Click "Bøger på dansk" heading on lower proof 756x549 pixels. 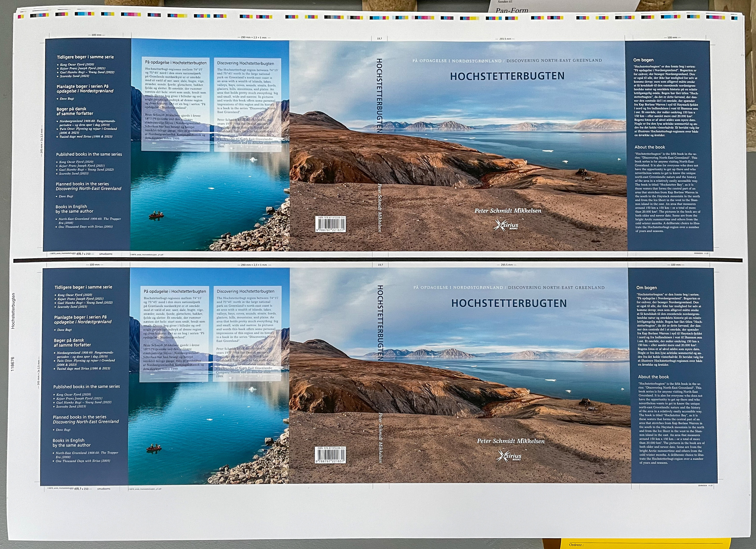point(69,341)
